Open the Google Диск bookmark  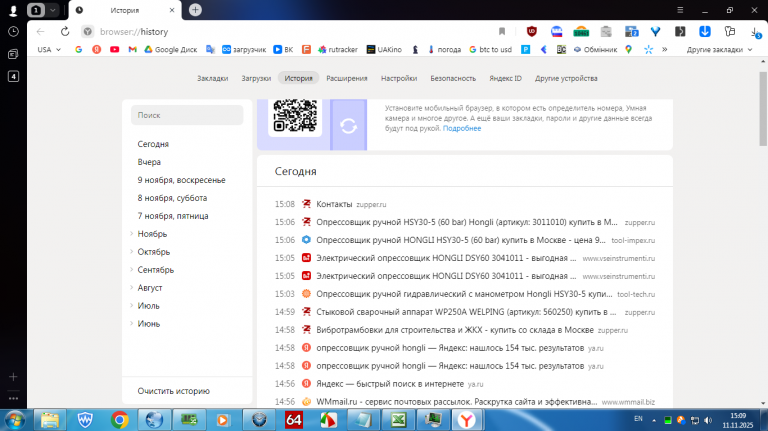170,49
